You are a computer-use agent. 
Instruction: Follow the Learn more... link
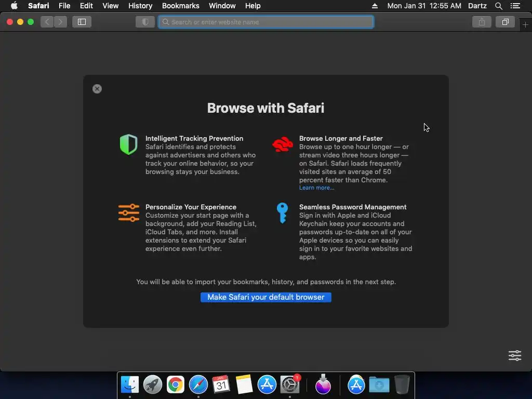[x=316, y=188]
